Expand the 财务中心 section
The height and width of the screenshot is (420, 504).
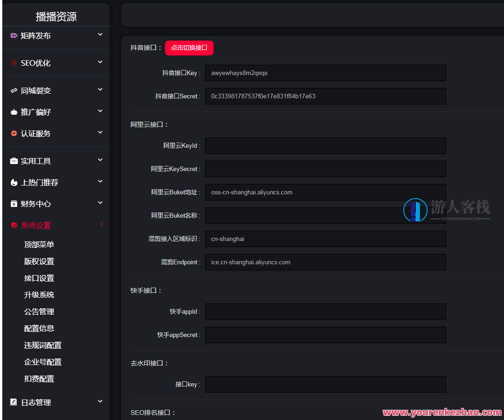coord(100,203)
